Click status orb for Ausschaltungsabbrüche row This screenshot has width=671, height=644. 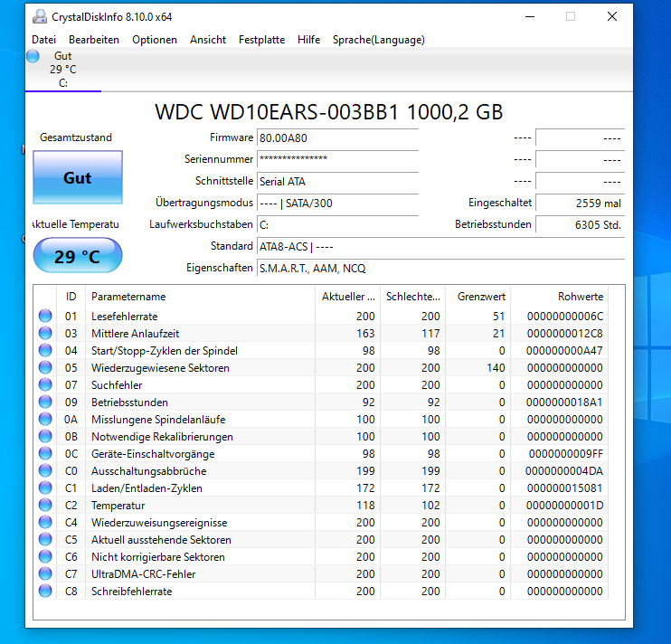(45, 470)
